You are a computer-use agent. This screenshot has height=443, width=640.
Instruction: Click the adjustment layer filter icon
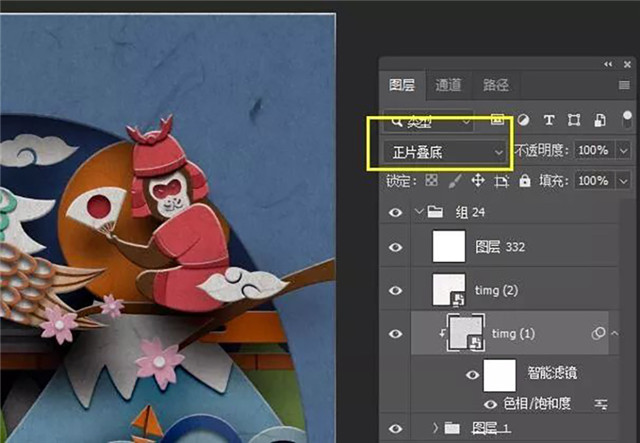coord(522,121)
